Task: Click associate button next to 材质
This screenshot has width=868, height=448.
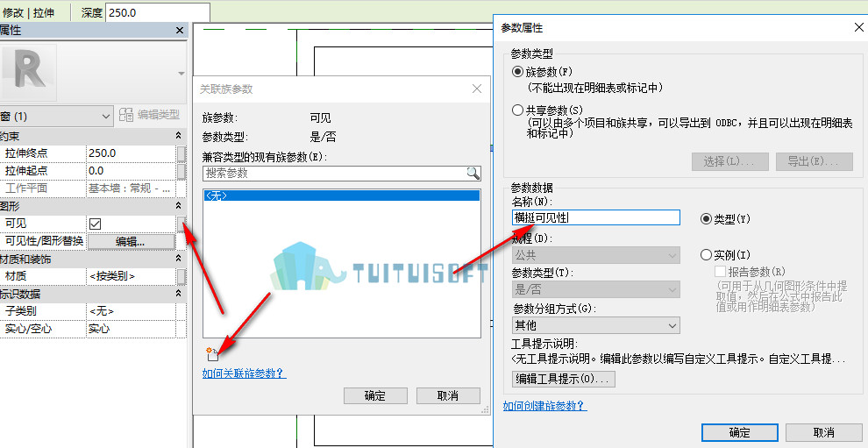Action: pos(181,276)
